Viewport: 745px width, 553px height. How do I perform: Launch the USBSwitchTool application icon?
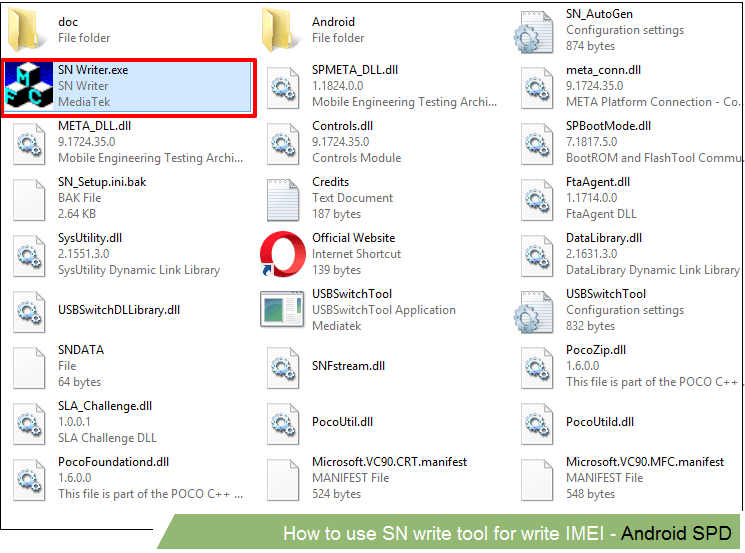282,309
